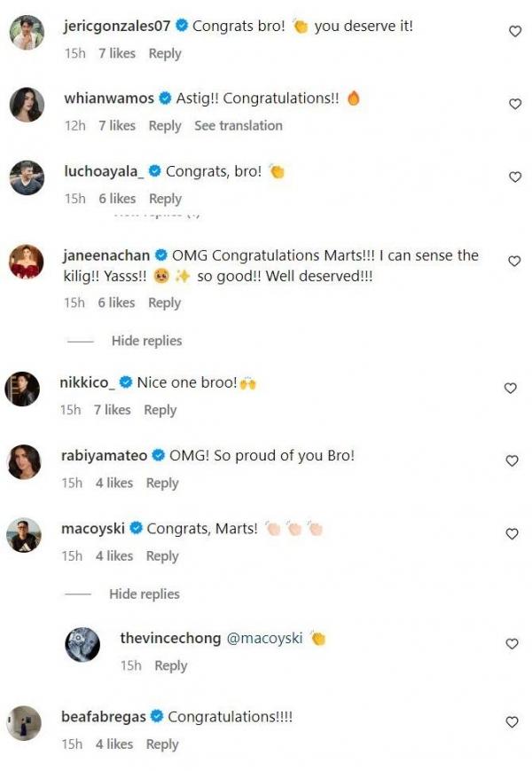Heart thevincechong's reply
Screen dimensions: 532x771
512,643
